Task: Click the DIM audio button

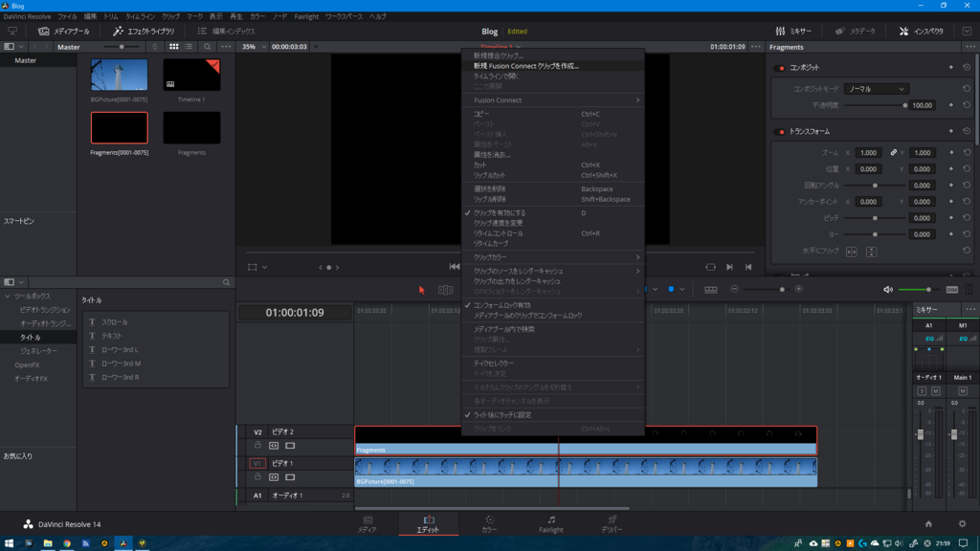Action: 952,290
